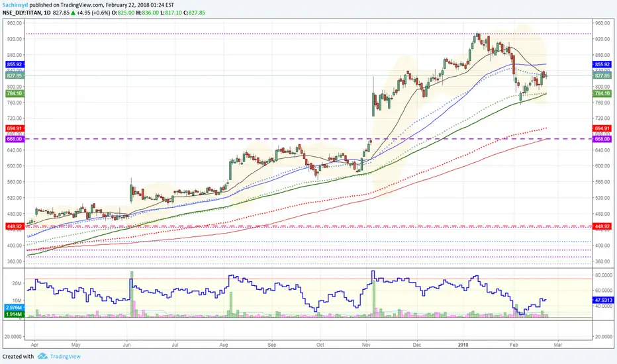Image resolution: width=617 pixels, height=364 pixels.
Task: Click the May label on time axis
Action: tap(76, 345)
